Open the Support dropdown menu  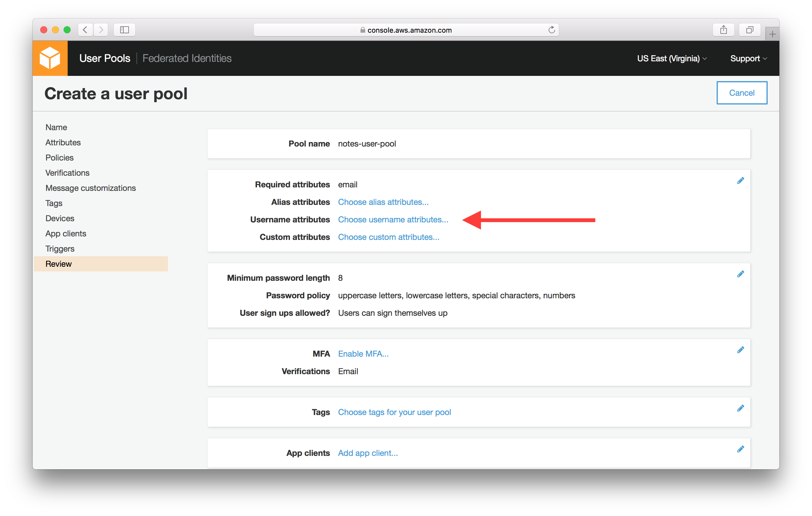[x=747, y=57]
